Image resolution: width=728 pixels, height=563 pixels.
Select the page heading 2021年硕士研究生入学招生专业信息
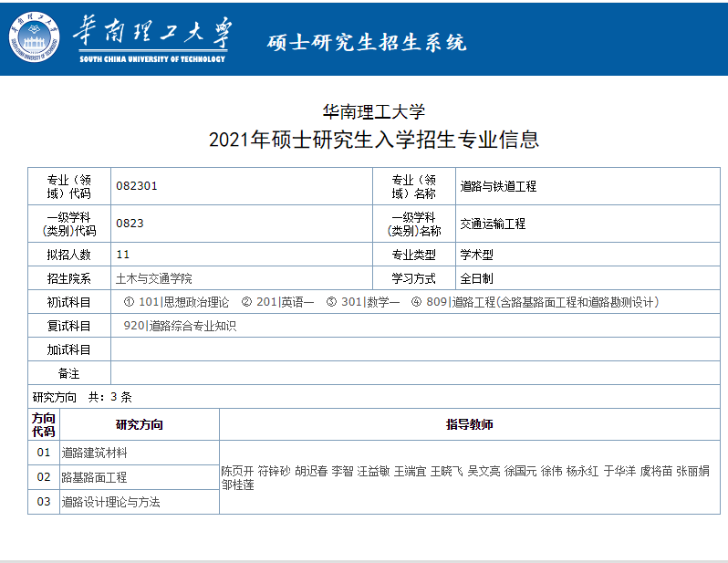[x=374, y=140]
